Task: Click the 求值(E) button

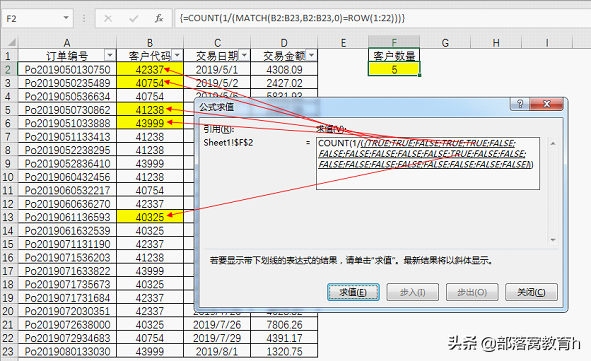Action: [x=353, y=292]
